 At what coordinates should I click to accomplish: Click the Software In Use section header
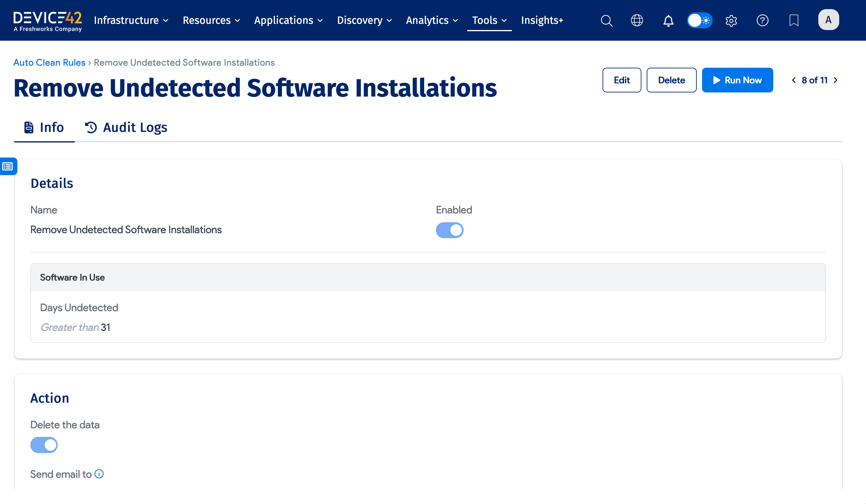tap(428, 277)
